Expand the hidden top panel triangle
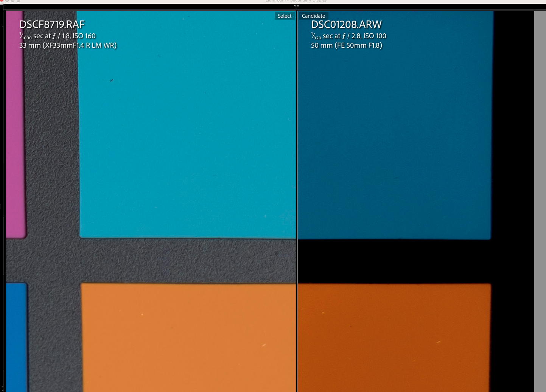Image resolution: width=546 pixels, height=392 pixels. [x=297, y=6]
